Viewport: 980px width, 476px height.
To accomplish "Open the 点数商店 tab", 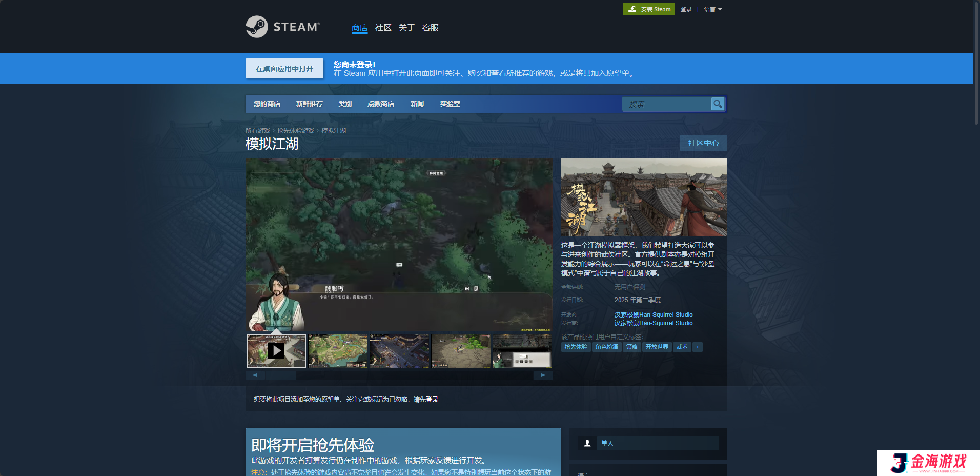I will coord(381,104).
